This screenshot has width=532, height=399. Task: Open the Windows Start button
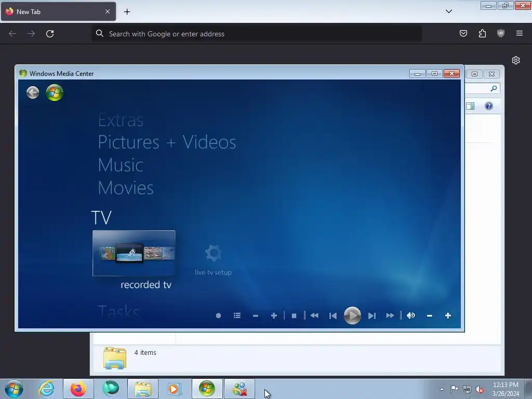[x=14, y=389]
